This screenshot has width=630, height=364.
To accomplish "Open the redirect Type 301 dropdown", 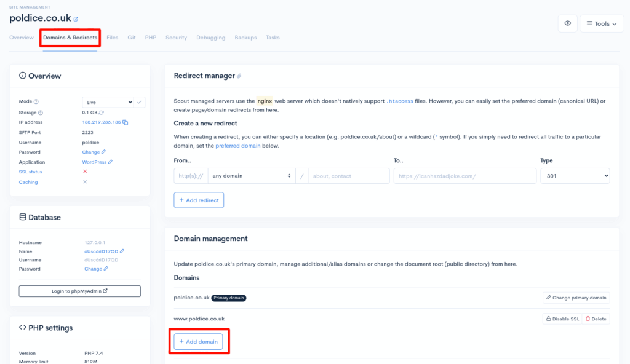I will point(575,176).
